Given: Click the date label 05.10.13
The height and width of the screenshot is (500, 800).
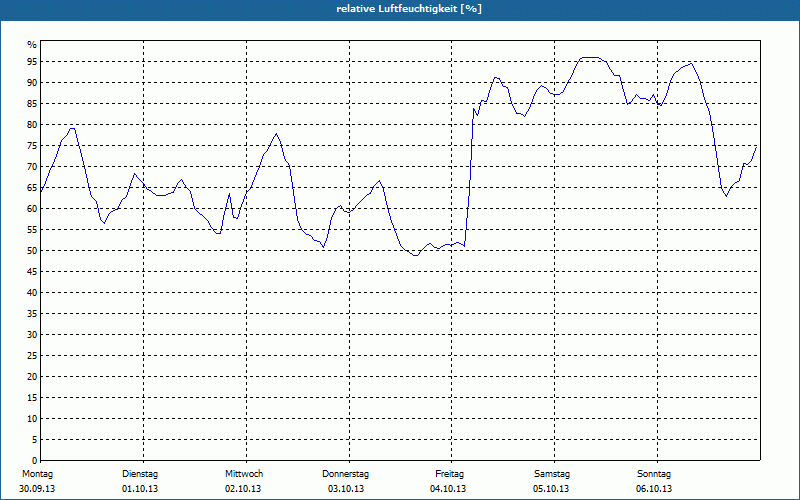Looking at the screenshot, I should coord(551,489).
